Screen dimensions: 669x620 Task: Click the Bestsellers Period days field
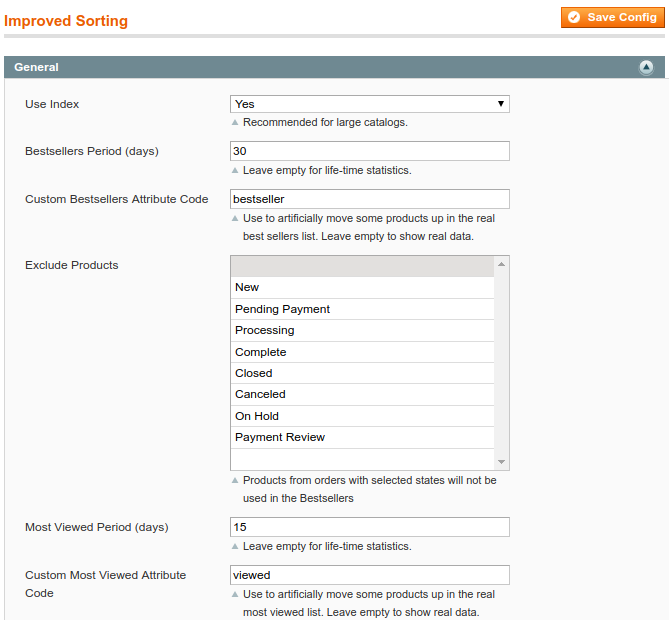370,151
